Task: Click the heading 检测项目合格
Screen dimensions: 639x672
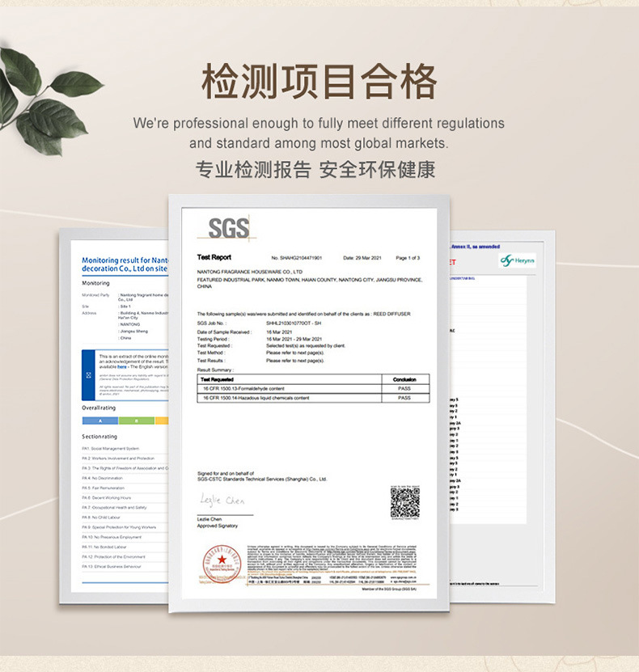Action: click(319, 82)
